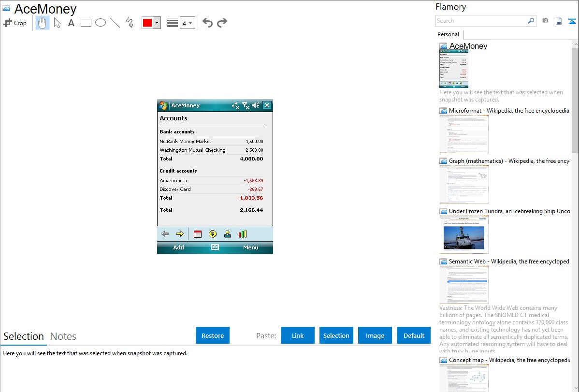Pick the straight line tool
The width and height of the screenshot is (579, 392).
115,23
